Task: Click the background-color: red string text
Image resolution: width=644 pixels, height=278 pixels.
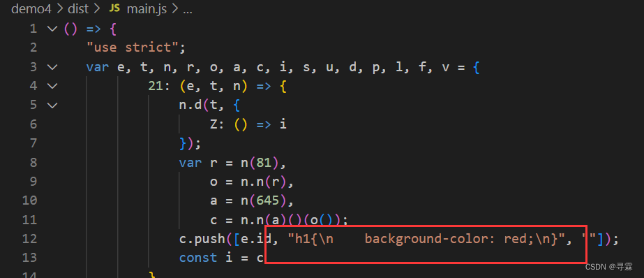Action: (448, 238)
